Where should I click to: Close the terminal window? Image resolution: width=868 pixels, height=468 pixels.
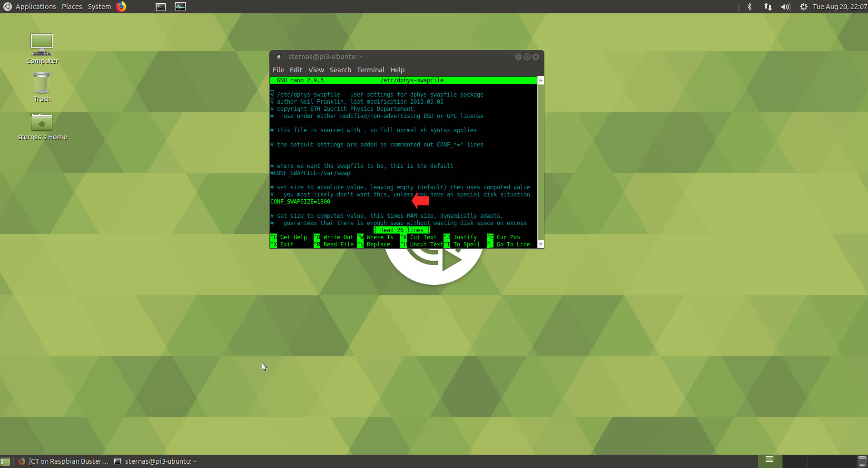[x=535, y=57]
